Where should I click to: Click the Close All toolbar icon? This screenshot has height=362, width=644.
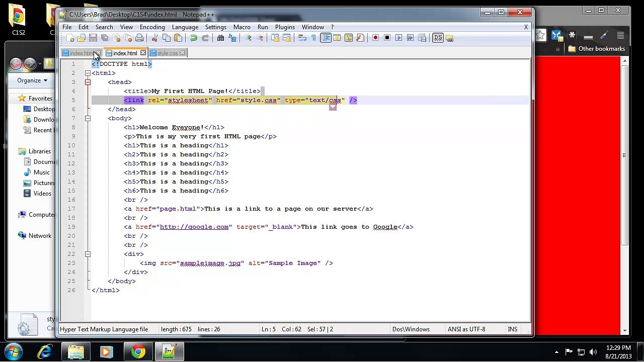(x=128, y=38)
